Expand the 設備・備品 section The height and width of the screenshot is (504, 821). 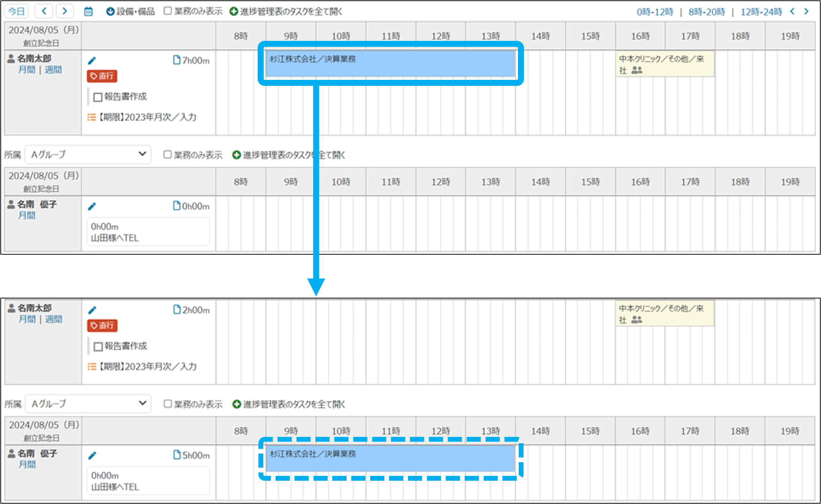coord(130,12)
